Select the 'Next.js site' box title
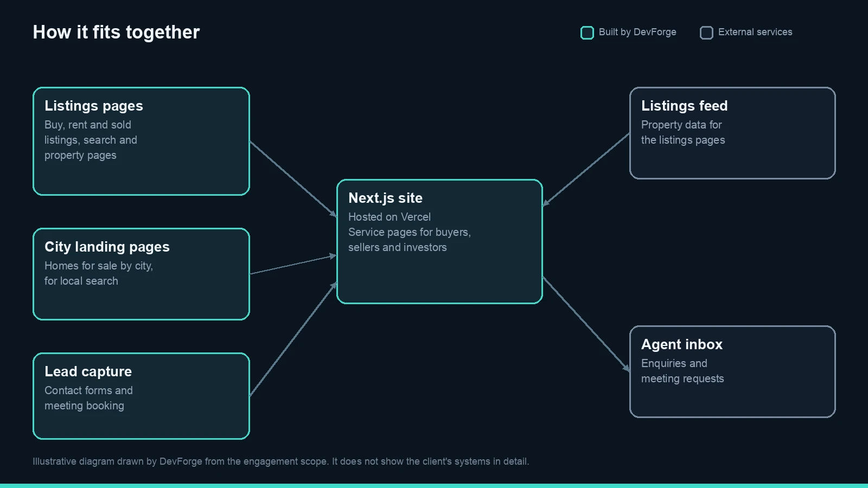The width and height of the screenshot is (868, 488). (x=385, y=198)
